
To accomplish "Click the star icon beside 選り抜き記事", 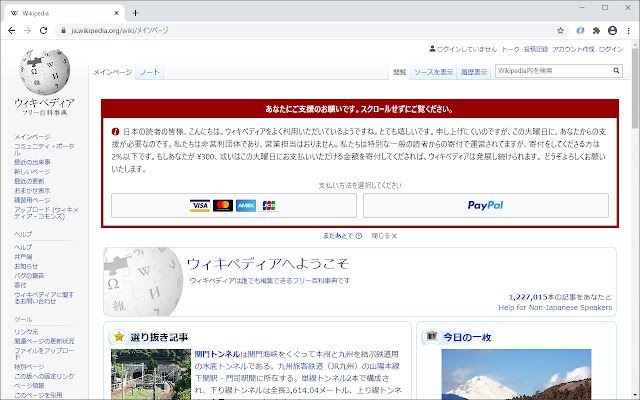I will point(119,336).
